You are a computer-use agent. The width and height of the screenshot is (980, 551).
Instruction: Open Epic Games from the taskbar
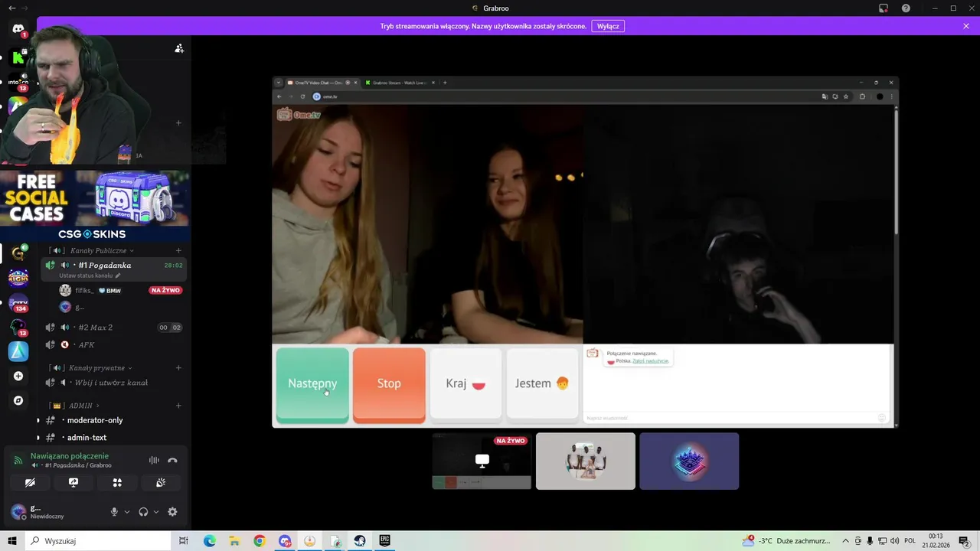384,541
